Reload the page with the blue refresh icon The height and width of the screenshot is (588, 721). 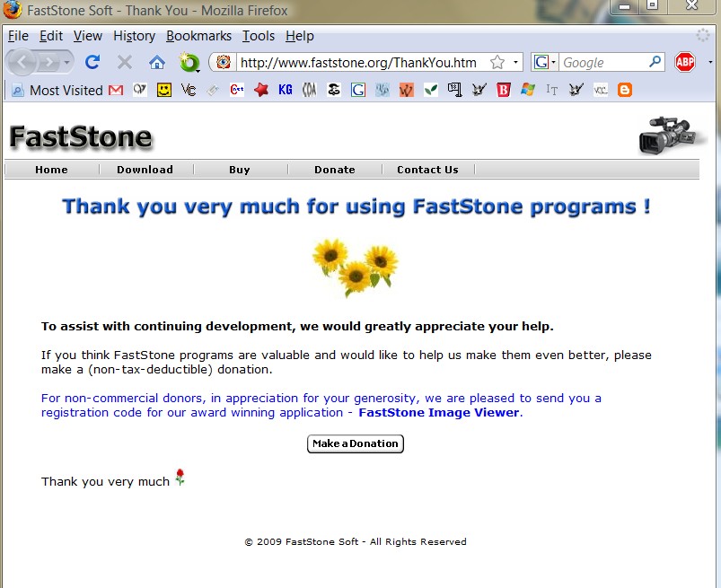(92, 62)
